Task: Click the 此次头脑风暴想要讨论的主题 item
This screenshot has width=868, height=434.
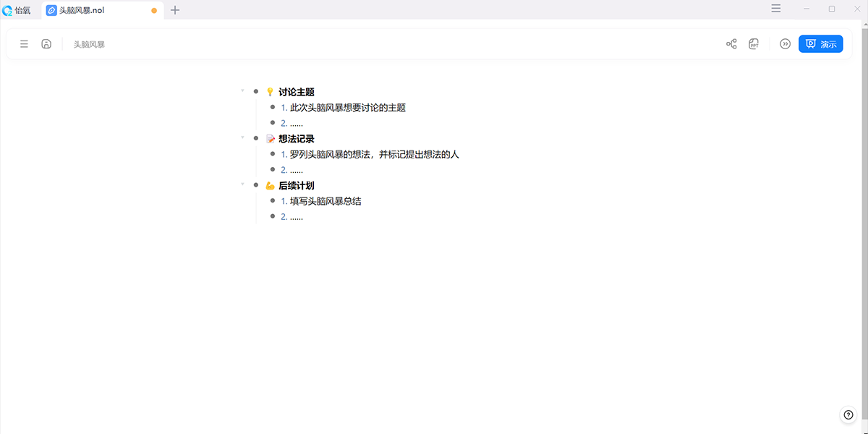Action: (348, 108)
